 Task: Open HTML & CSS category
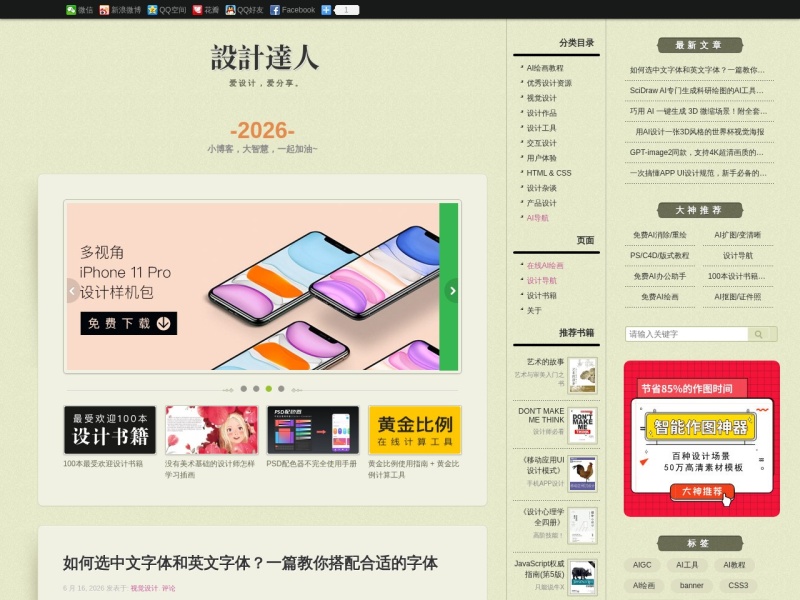tap(549, 173)
